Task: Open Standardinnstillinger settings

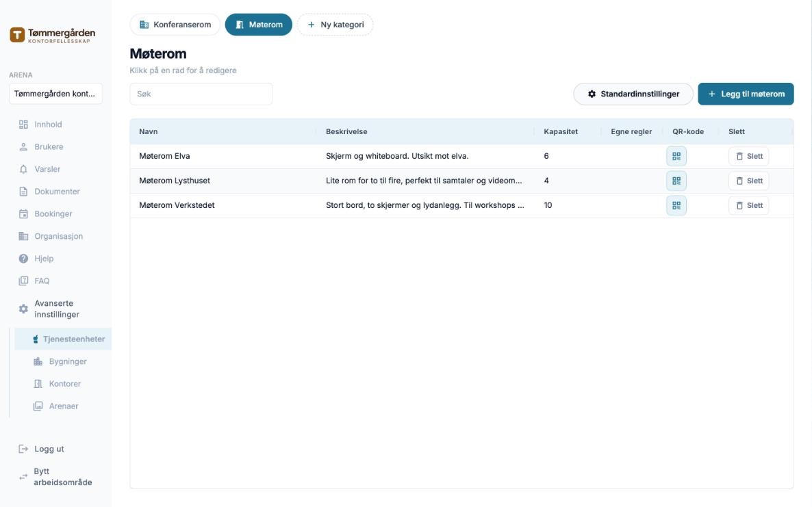Action: point(633,94)
